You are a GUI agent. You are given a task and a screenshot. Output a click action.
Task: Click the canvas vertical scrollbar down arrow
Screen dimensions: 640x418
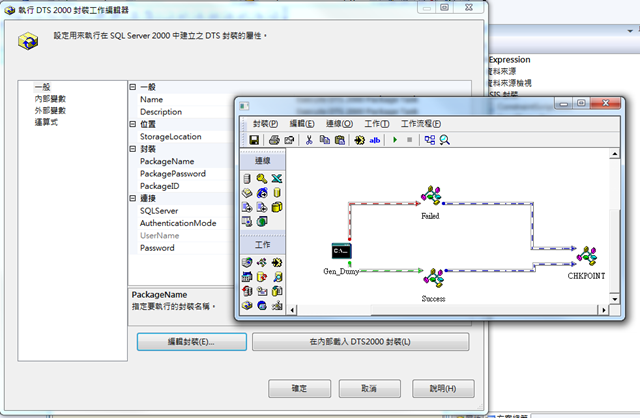pos(614,299)
